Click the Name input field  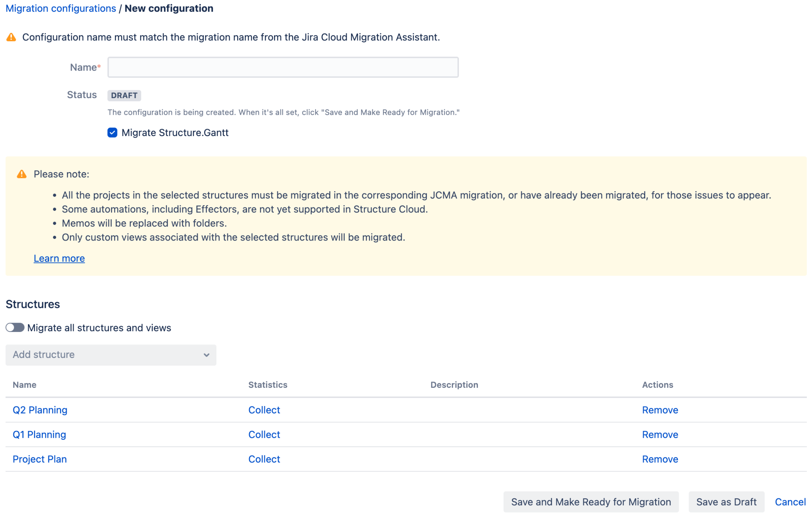point(283,67)
